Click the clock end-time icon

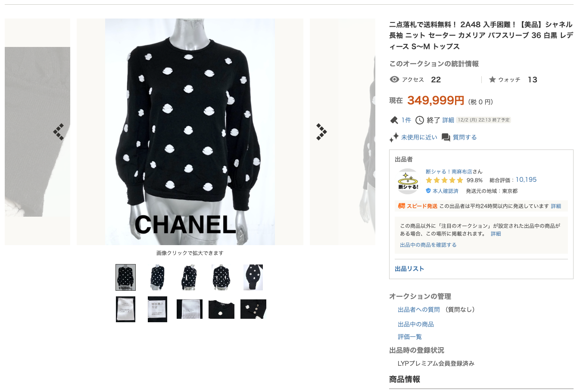[x=420, y=120]
